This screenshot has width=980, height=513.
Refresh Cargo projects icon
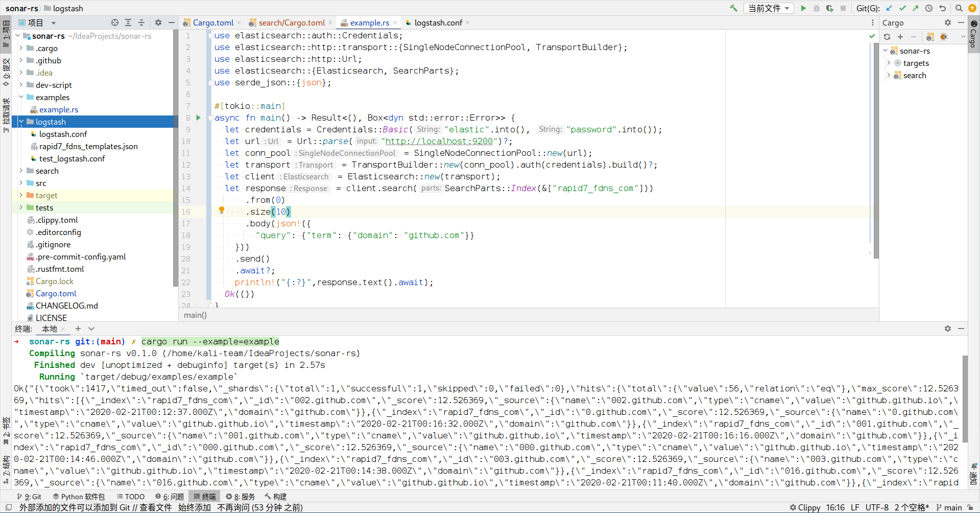pos(887,37)
